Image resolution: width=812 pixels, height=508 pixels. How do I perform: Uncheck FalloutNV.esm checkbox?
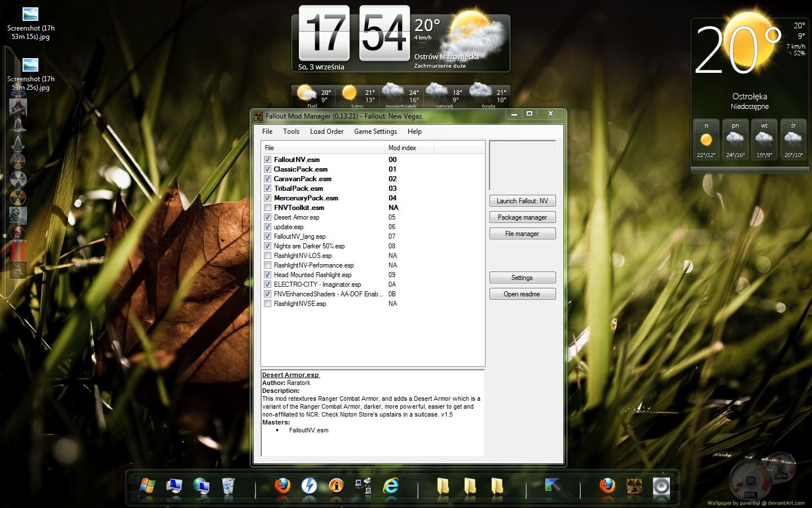click(268, 160)
